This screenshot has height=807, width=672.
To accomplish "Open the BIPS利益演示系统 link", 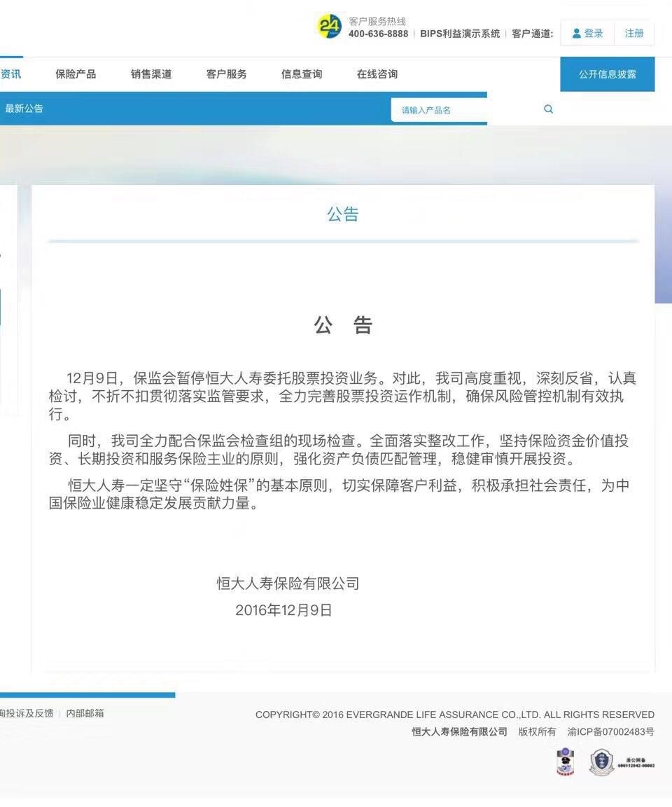I will [460, 34].
